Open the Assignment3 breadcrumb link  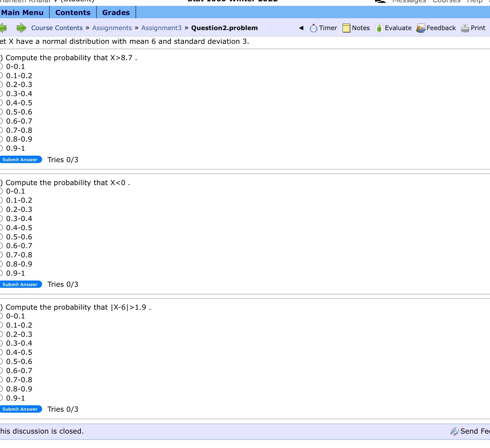161,28
